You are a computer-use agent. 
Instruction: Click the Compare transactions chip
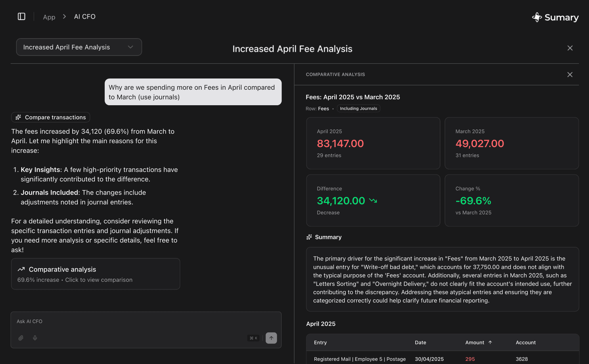pyautogui.click(x=51, y=117)
